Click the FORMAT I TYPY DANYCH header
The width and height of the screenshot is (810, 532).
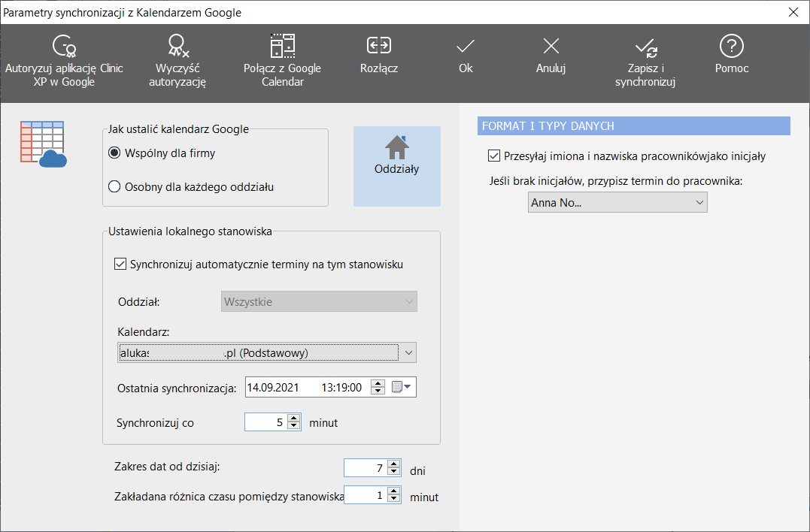[x=634, y=126]
